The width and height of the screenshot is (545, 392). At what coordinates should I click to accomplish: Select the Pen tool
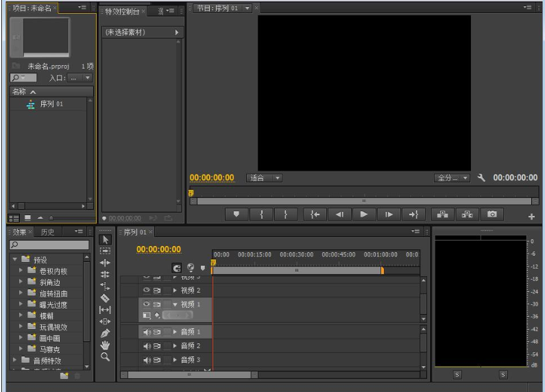[106, 333]
